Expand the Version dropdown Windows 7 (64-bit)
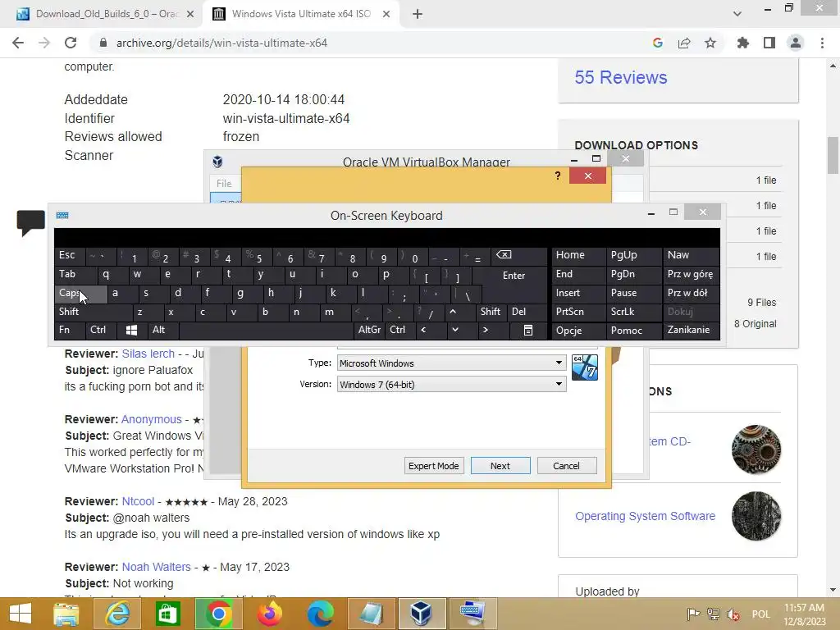 coord(451,385)
